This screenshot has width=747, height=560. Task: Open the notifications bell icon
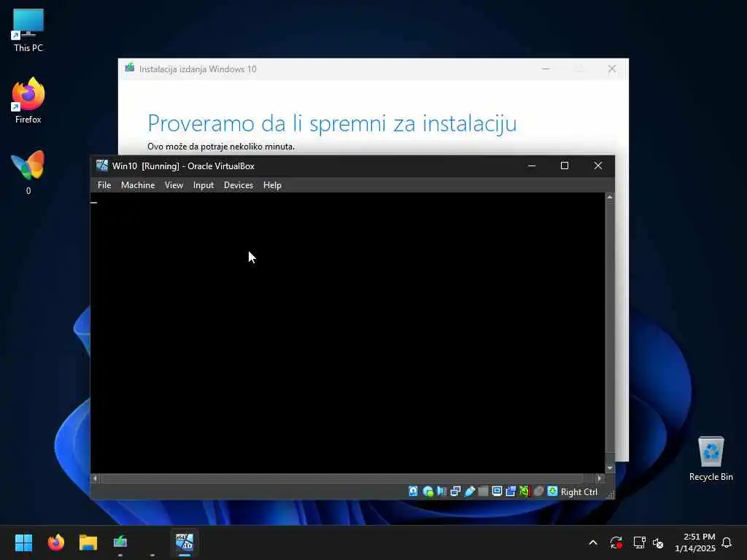[727, 542]
